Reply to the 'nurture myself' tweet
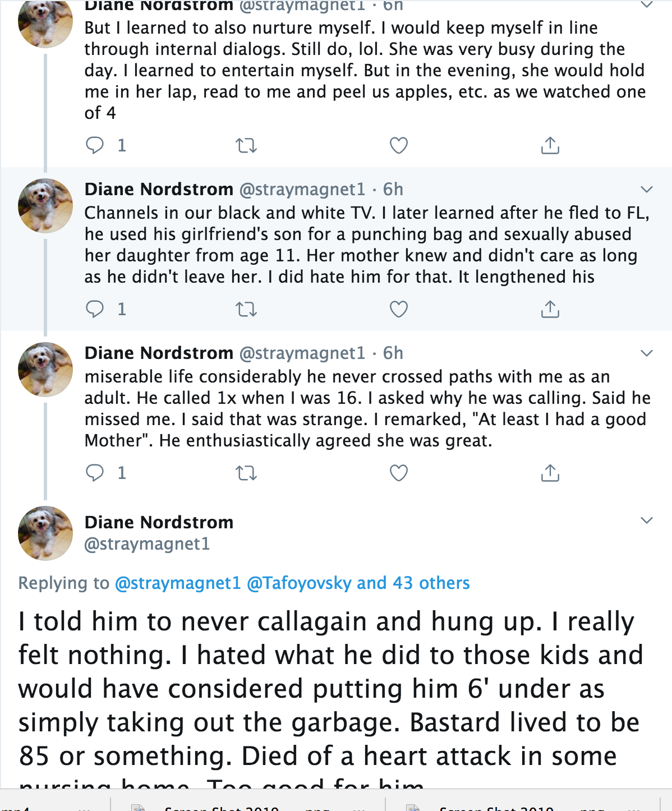This screenshot has width=672, height=811. tap(95, 145)
